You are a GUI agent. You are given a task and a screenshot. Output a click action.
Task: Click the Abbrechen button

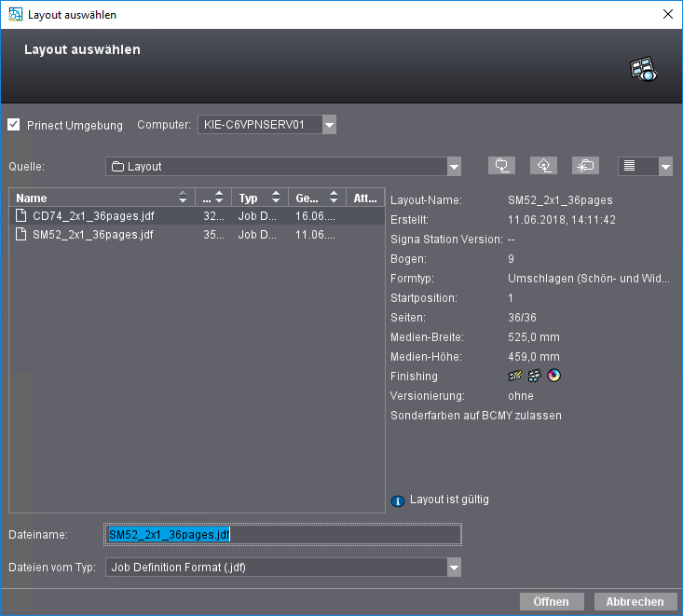tap(635, 602)
